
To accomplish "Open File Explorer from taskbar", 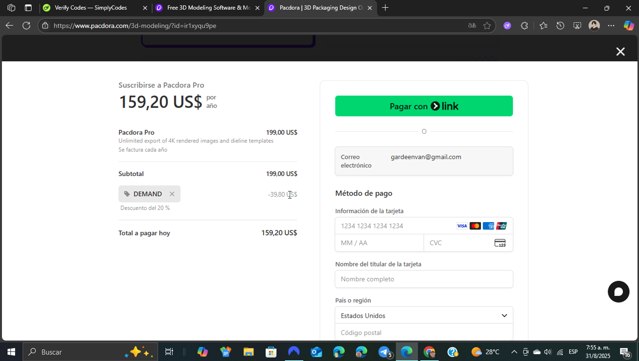I will tap(248, 352).
